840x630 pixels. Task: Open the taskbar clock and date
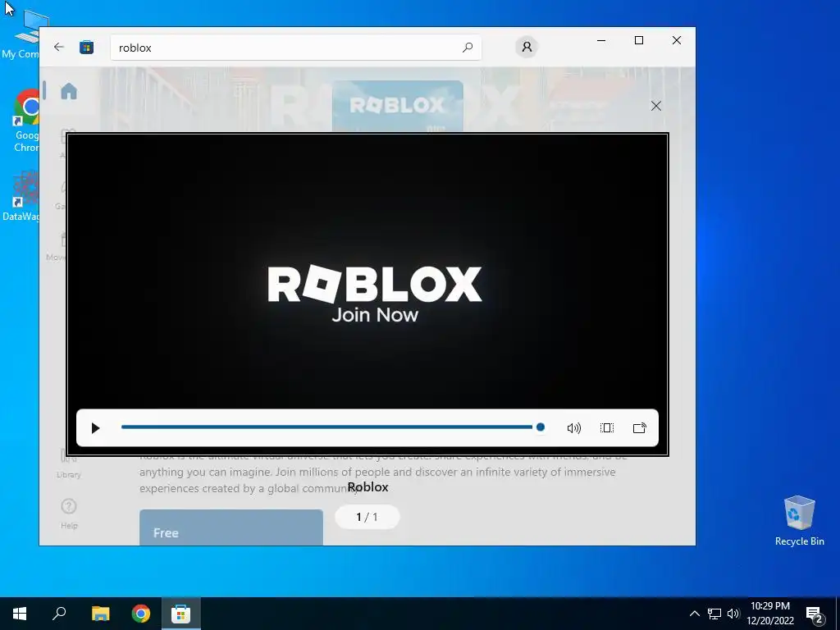tap(770, 614)
